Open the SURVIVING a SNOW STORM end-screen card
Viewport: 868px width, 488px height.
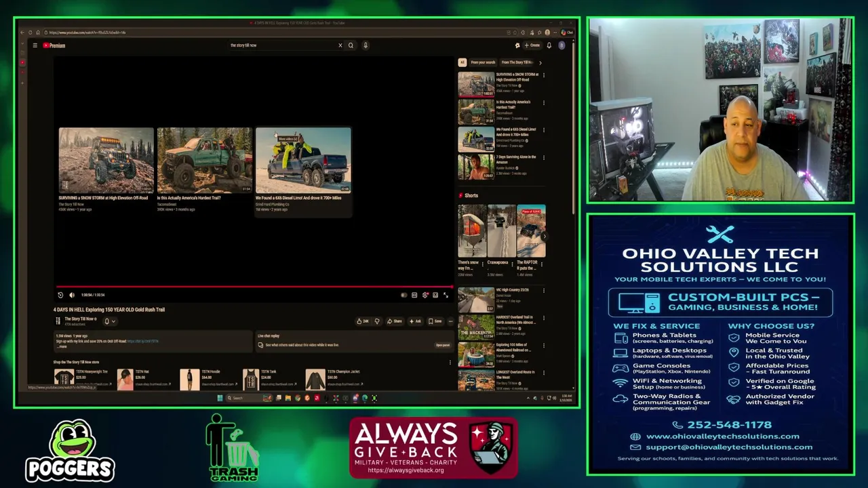click(x=106, y=169)
